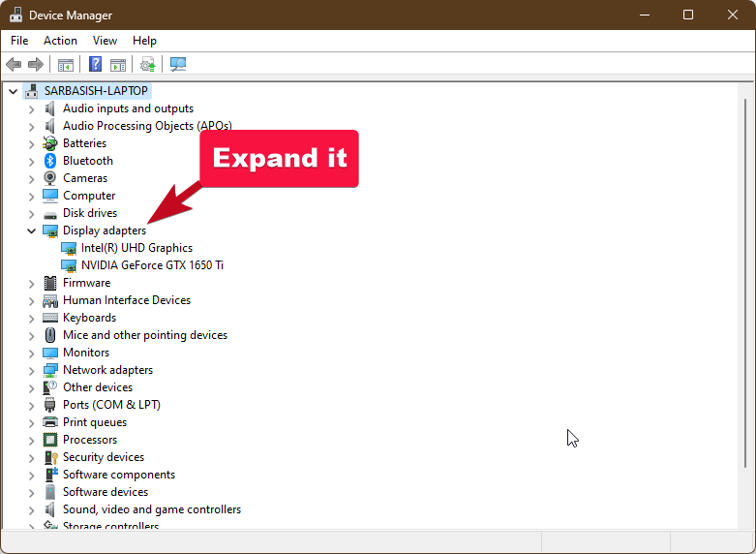Click Sound, video and game controllers icon

[49, 509]
